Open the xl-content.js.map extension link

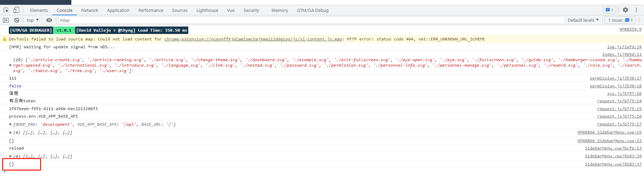(x=253, y=39)
